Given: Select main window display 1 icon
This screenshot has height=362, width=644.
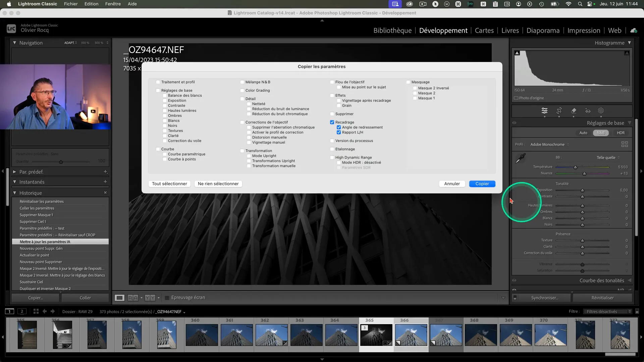Looking at the screenshot, I should click(x=9, y=311).
